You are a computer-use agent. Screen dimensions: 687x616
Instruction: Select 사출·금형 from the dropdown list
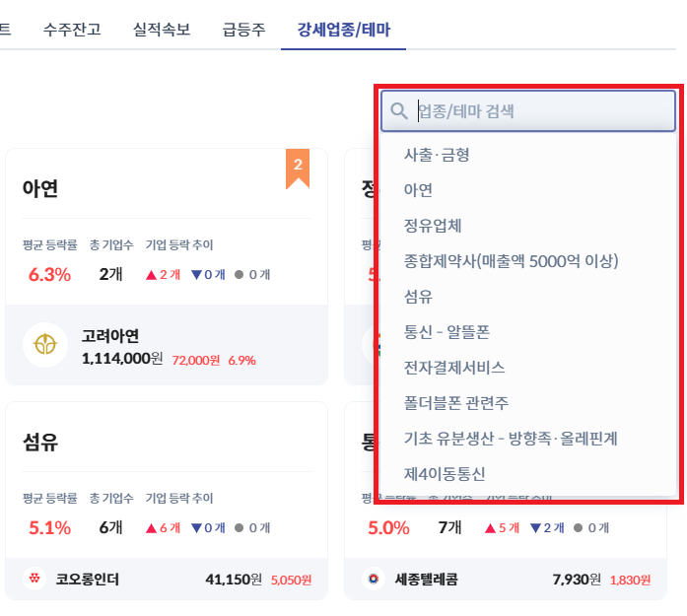coord(437,155)
